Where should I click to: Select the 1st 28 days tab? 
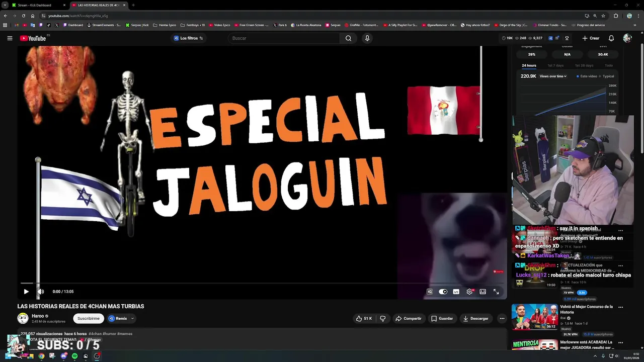(x=584, y=65)
